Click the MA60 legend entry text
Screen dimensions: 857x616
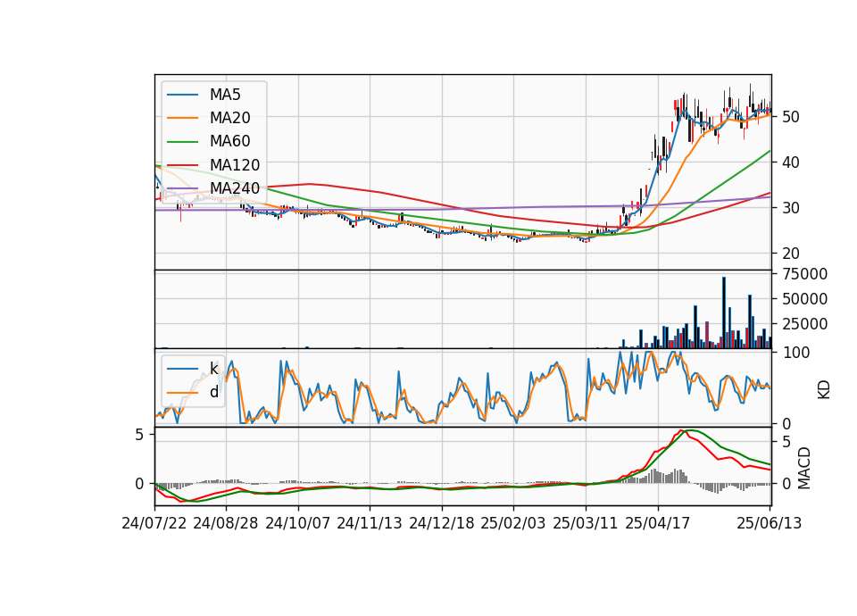(x=230, y=142)
